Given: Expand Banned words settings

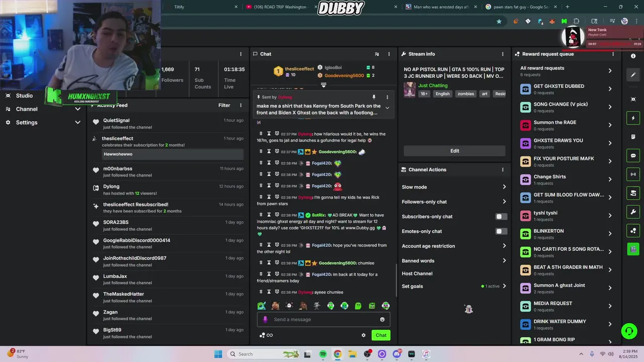Looking at the screenshot, I should (x=454, y=260).
